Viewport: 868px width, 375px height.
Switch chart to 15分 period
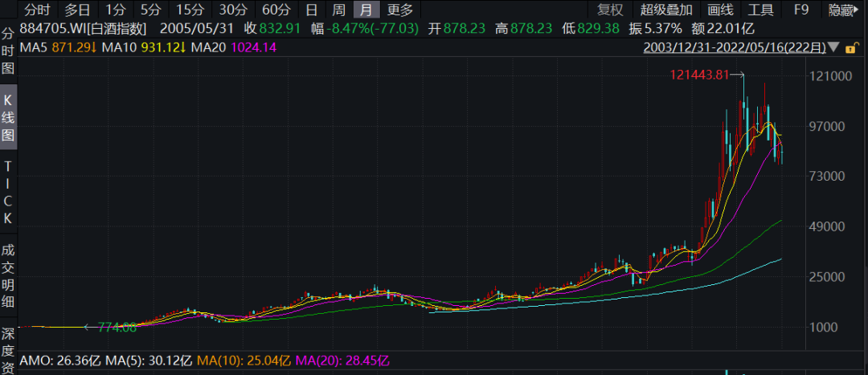point(190,10)
